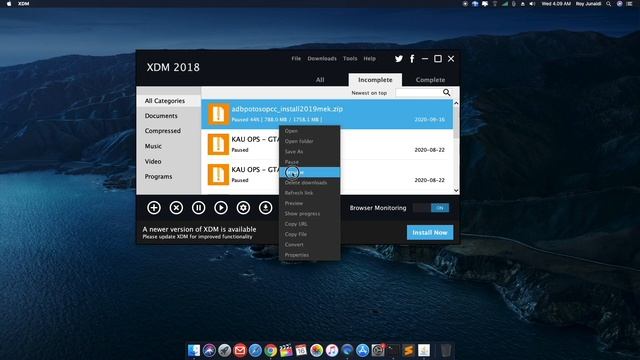640x360 pixels.
Task: Open the Apple menu
Action: click(9, 4)
